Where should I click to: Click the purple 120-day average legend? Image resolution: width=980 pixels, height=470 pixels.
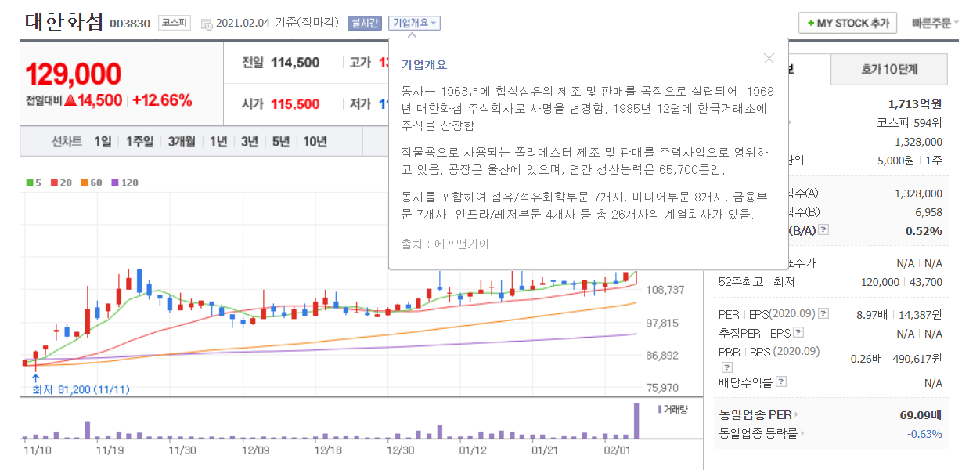[x=124, y=183]
